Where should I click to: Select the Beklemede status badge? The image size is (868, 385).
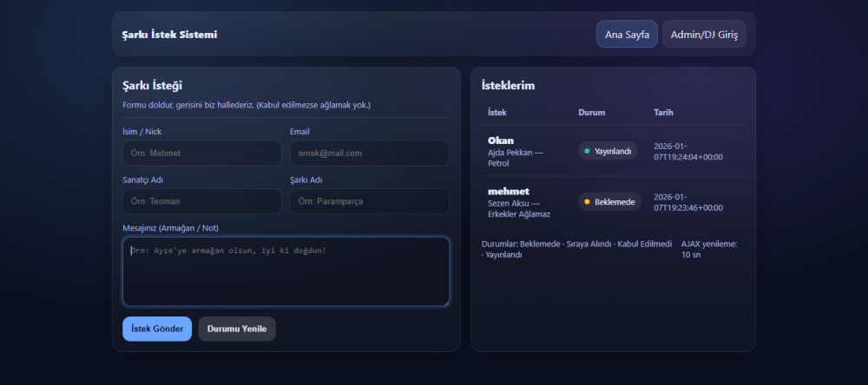coord(609,202)
